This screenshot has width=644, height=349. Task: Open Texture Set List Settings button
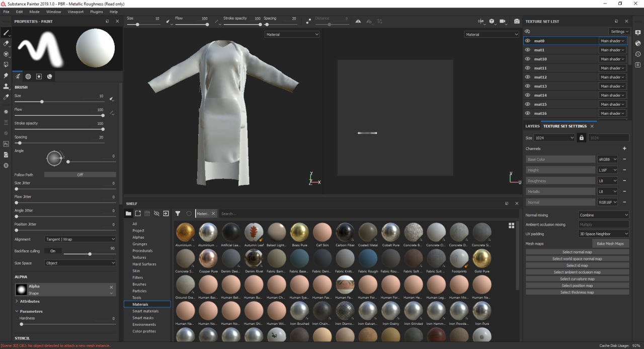tap(619, 32)
